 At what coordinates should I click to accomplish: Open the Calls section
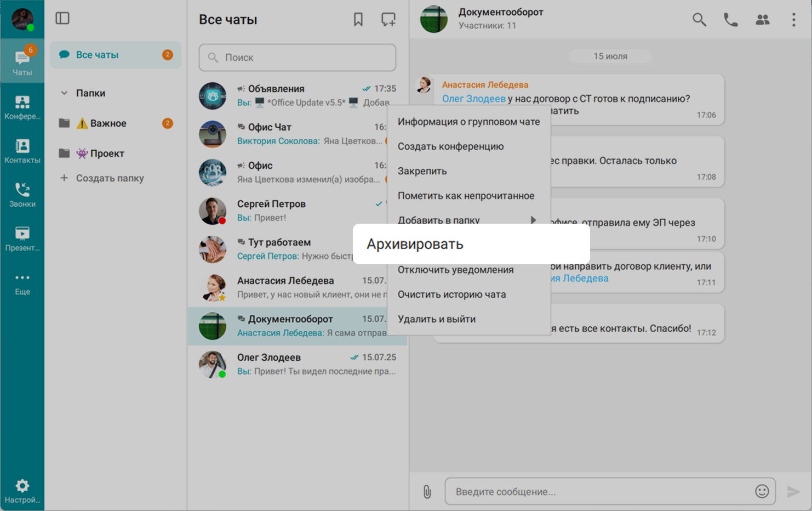(22, 195)
